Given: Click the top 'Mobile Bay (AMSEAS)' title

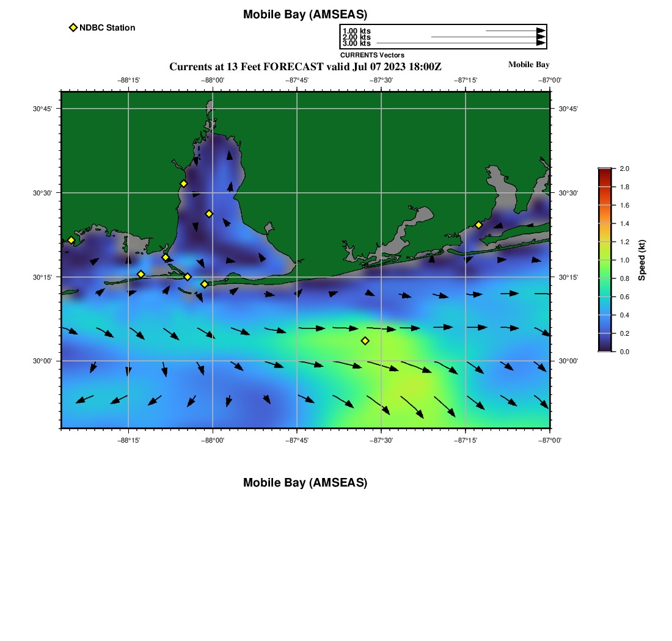Looking at the screenshot, I should pyautogui.click(x=305, y=15).
